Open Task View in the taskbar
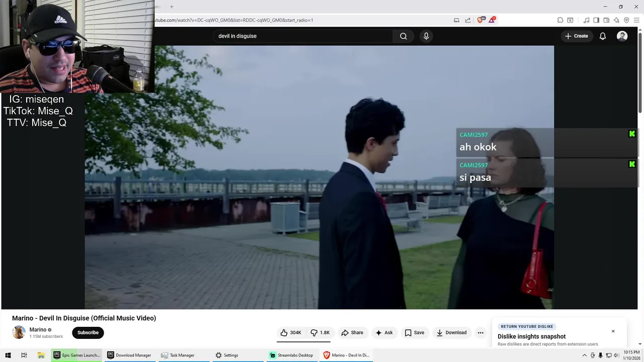This screenshot has height=362, width=644. (24, 355)
